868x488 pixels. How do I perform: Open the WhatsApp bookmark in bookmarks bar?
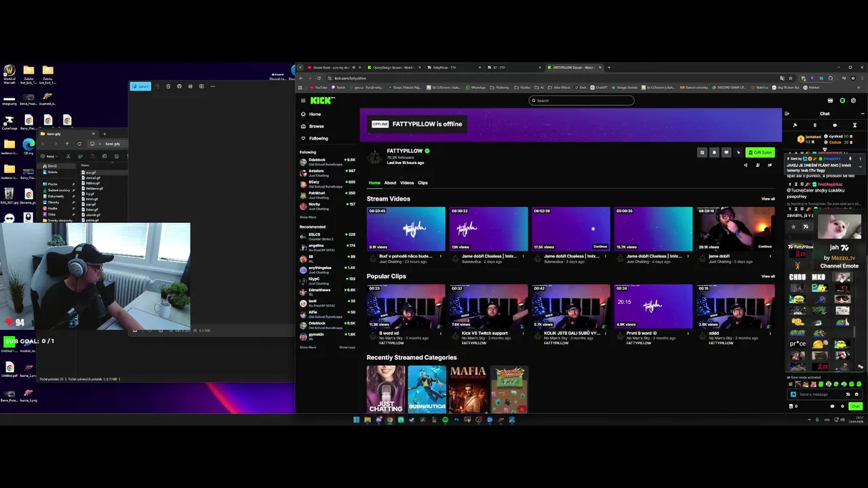pyautogui.click(x=475, y=87)
